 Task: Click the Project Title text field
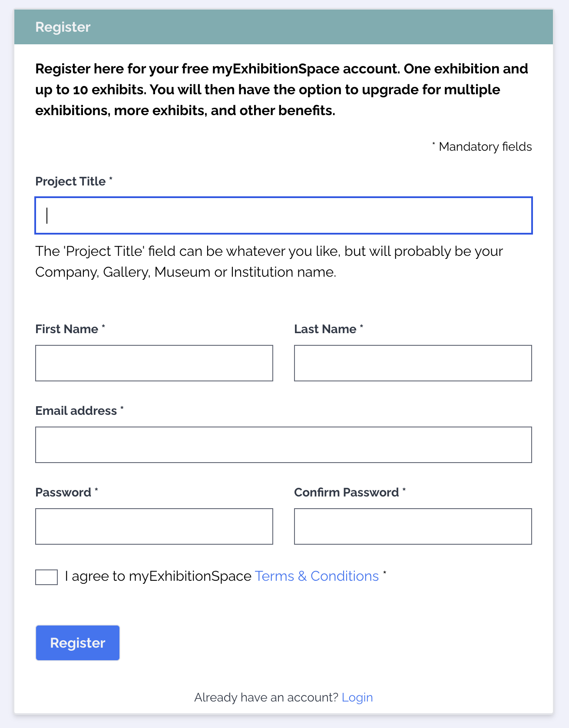coord(283,215)
